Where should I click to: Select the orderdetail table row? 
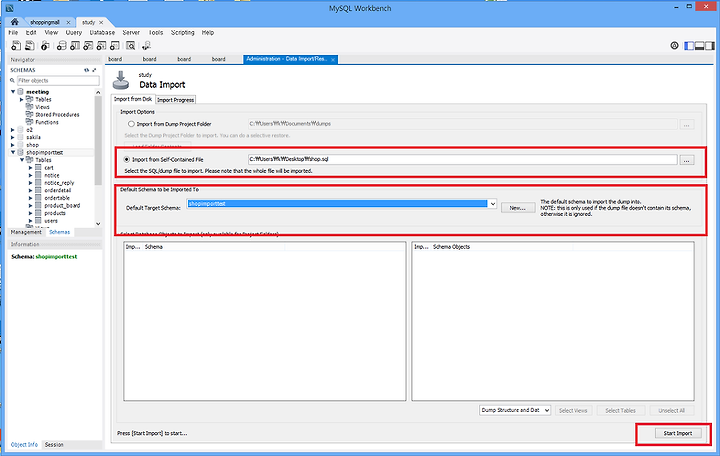pyautogui.click(x=58, y=190)
